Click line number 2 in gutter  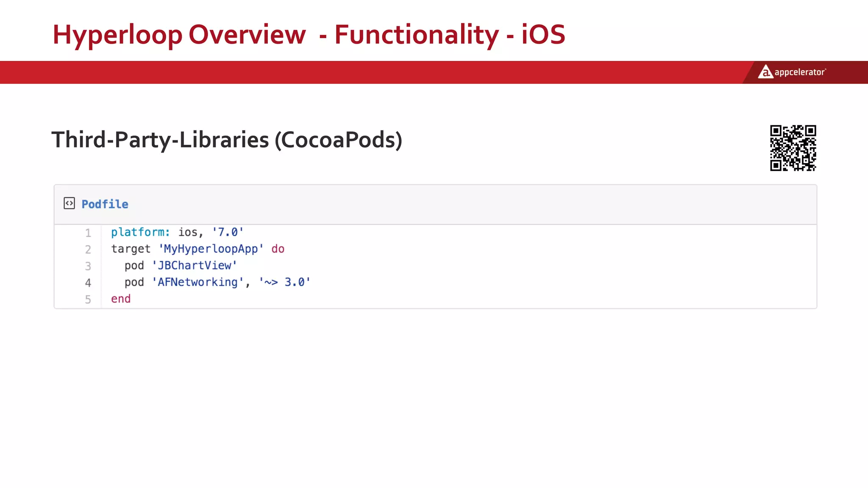[x=88, y=250]
